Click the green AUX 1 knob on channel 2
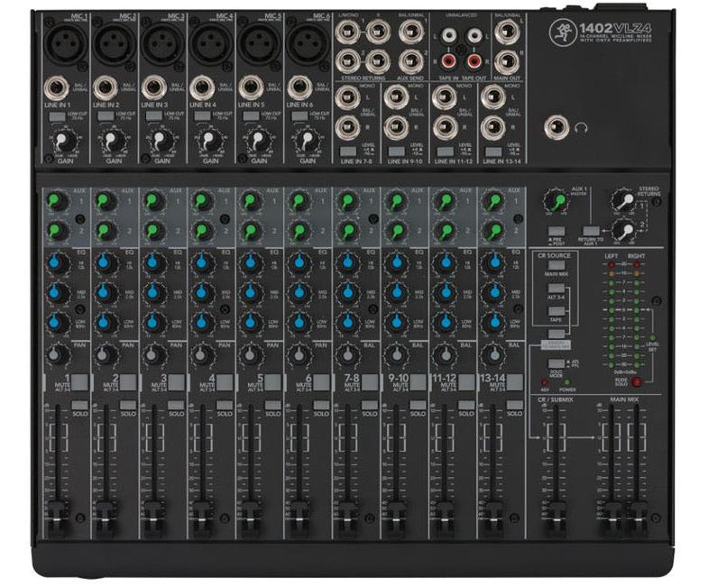Viewport: 717px width, 588px height. tap(105, 201)
